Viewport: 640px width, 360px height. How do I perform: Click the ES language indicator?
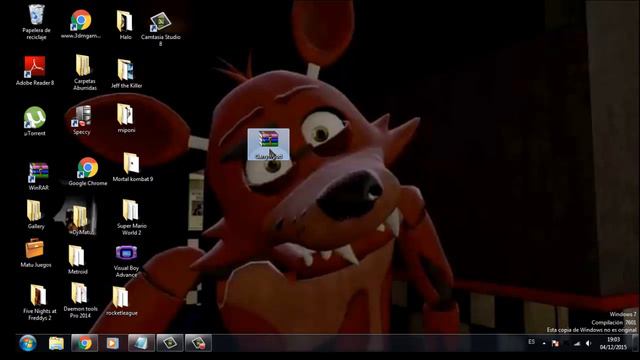click(531, 342)
